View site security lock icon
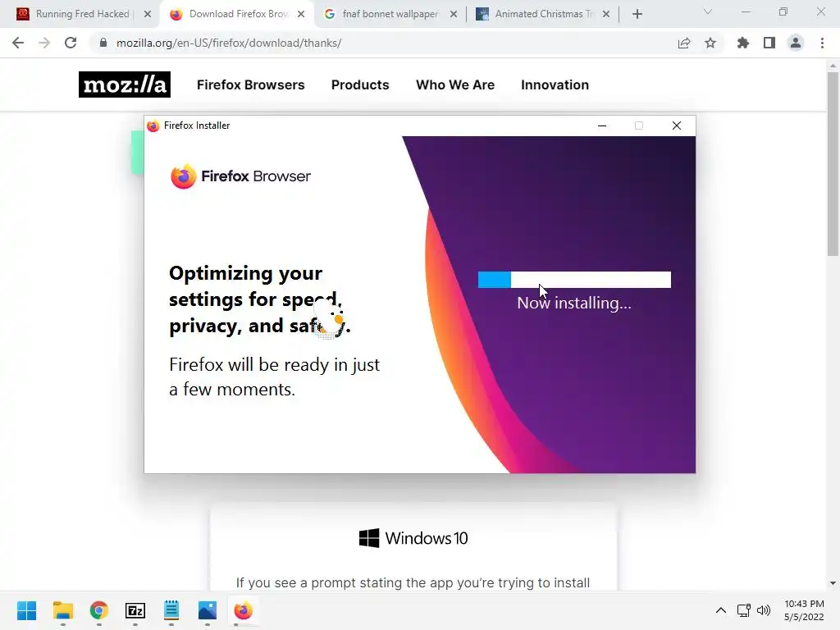The height and width of the screenshot is (630, 840). click(x=103, y=43)
